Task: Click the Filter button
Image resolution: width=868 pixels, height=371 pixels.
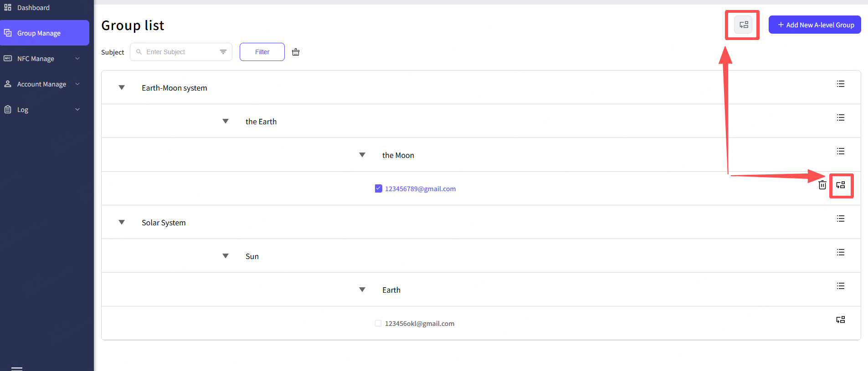Action: [262, 52]
